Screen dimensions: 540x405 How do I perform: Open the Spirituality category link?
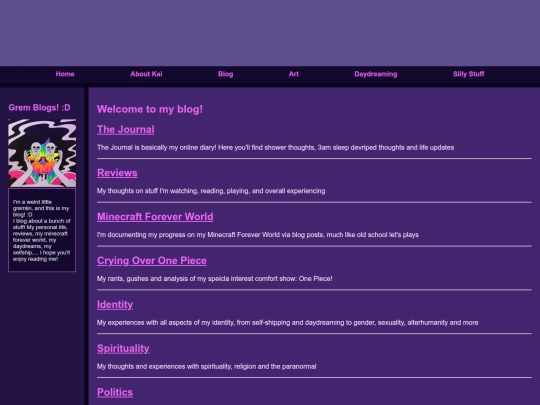[123, 349]
